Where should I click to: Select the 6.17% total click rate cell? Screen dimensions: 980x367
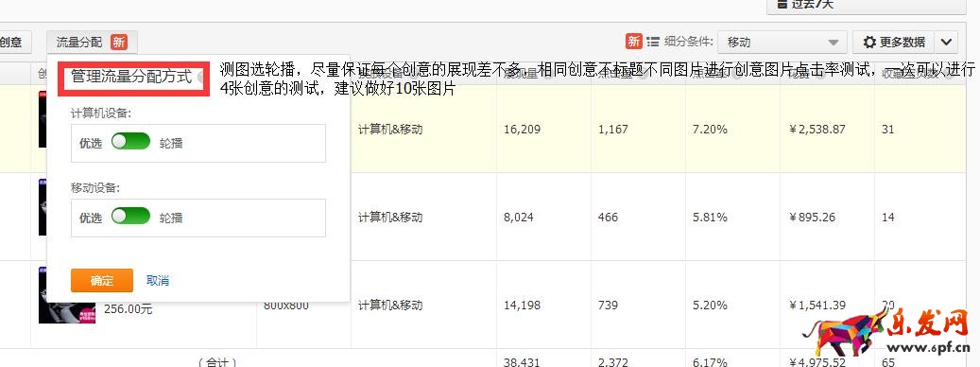[x=710, y=361]
